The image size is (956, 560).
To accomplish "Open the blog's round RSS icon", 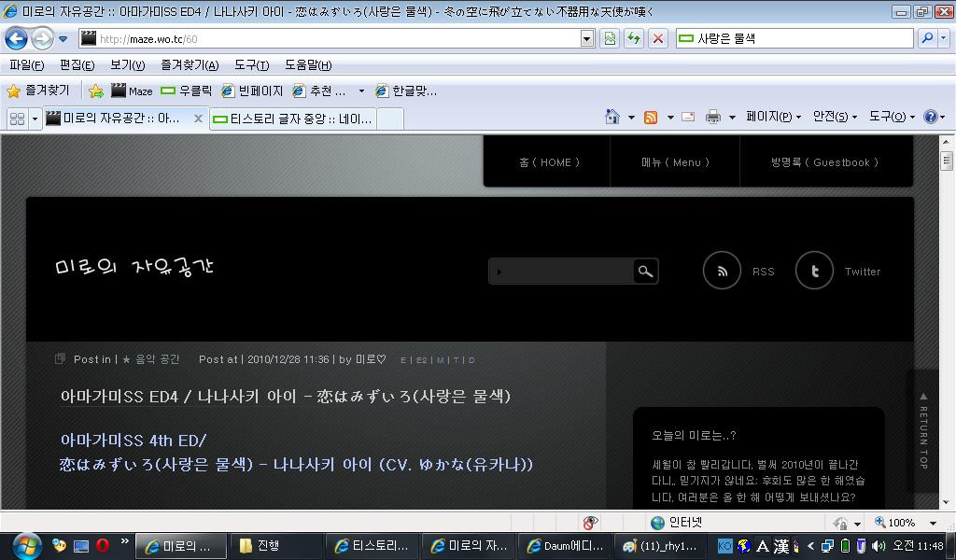I will tap(722, 271).
